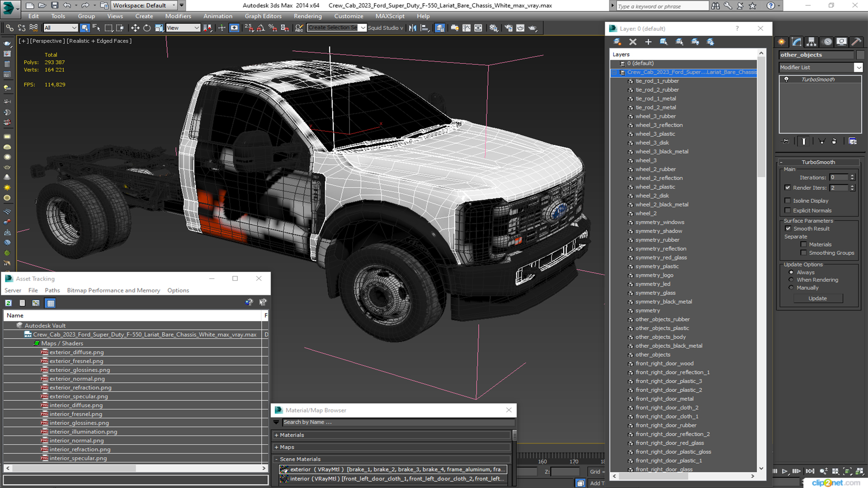Click the Pin Stack icon
Screen dimensions: 868x488
[x=786, y=141]
